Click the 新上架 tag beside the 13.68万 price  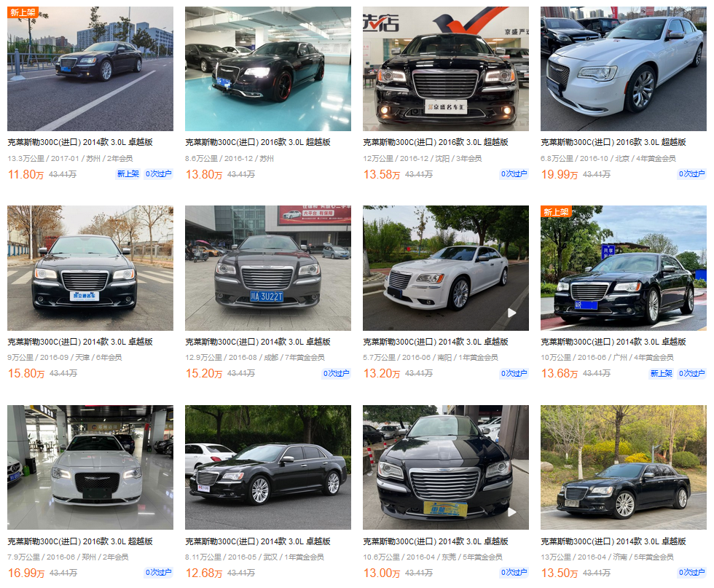pyautogui.click(x=662, y=374)
